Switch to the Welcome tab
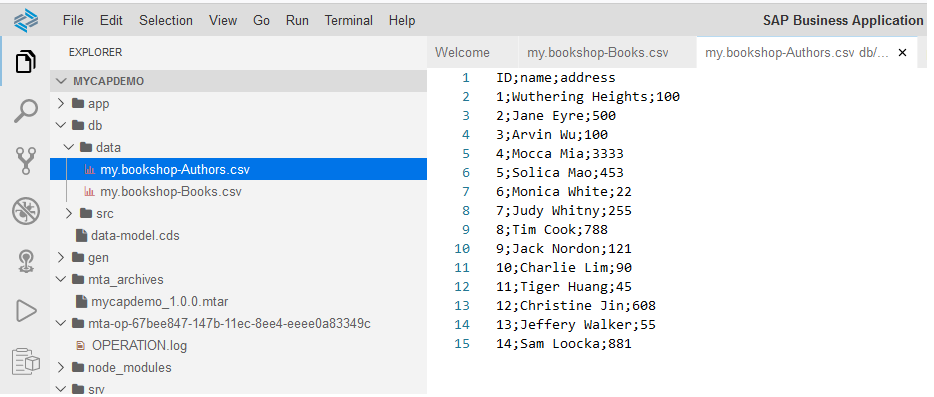Viewport: 934px width, 397px height. pyautogui.click(x=462, y=52)
